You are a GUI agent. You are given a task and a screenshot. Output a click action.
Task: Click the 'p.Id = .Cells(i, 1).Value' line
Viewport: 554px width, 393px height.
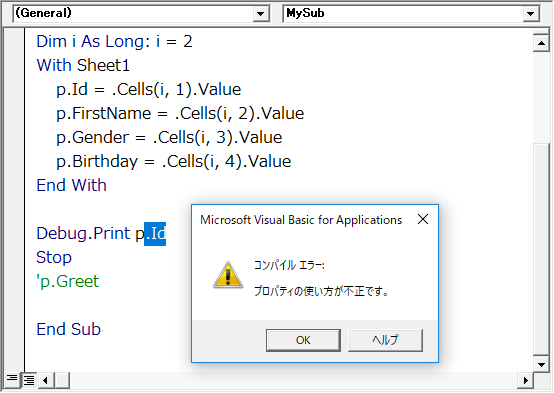148,89
